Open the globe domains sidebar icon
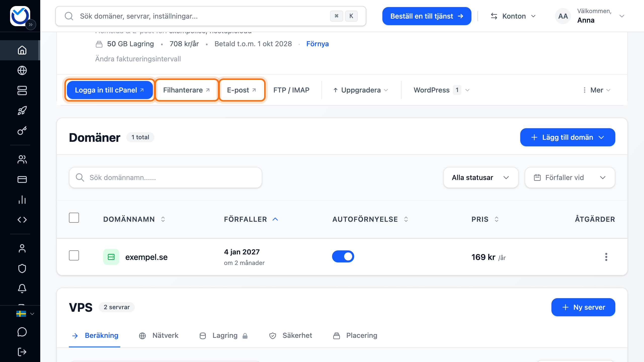 tap(22, 70)
